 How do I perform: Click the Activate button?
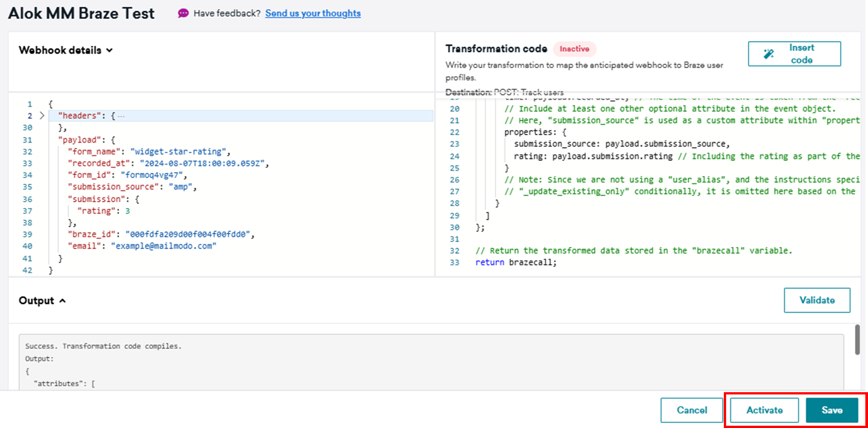click(x=764, y=410)
